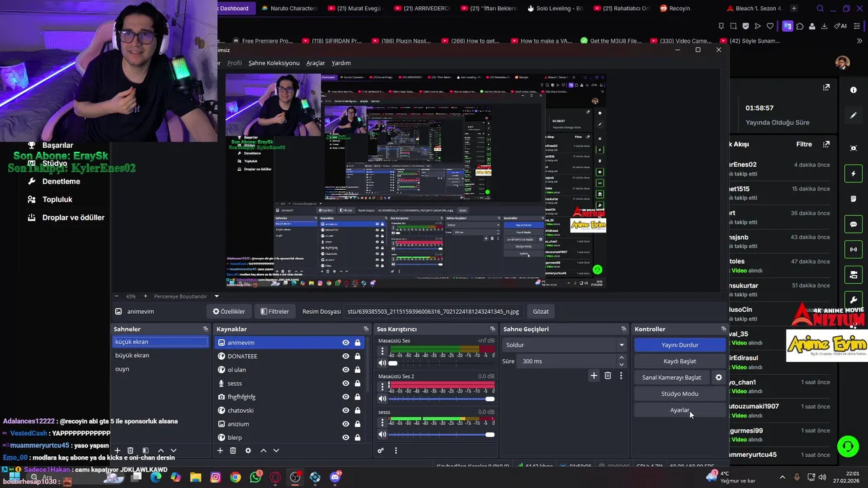Add a new source in Kaynaklar panel
868x488 pixels.
click(x=220, y=451)
